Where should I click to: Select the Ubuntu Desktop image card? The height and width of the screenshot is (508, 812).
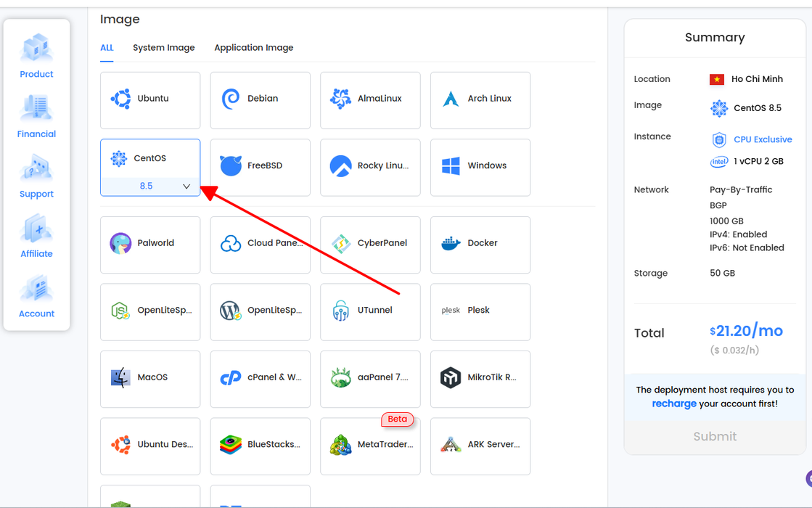pos(150,446)
